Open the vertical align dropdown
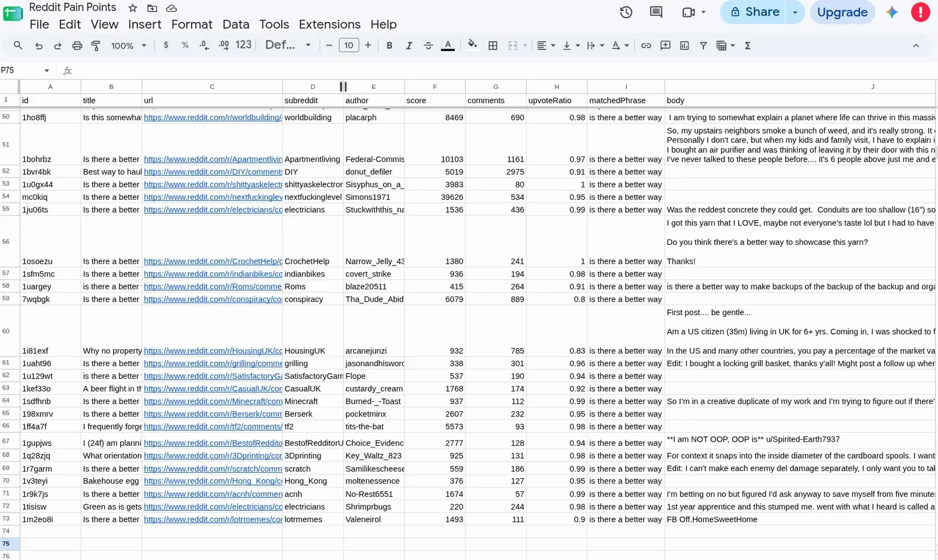 point(570,46)
